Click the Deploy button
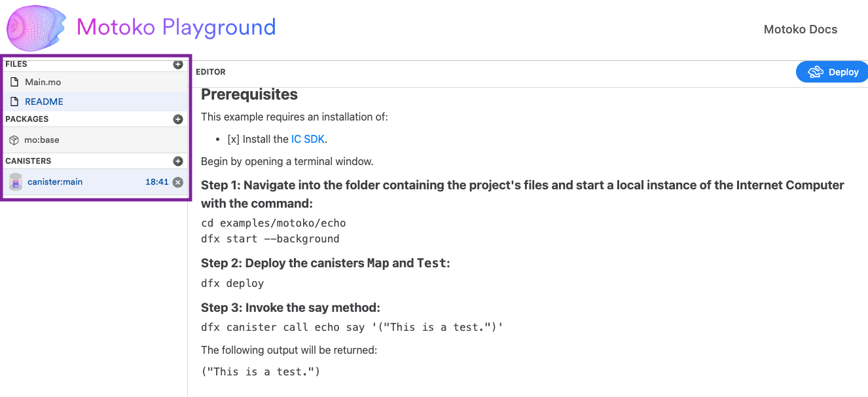The image size is (868, 397). [x=832, y=72]
